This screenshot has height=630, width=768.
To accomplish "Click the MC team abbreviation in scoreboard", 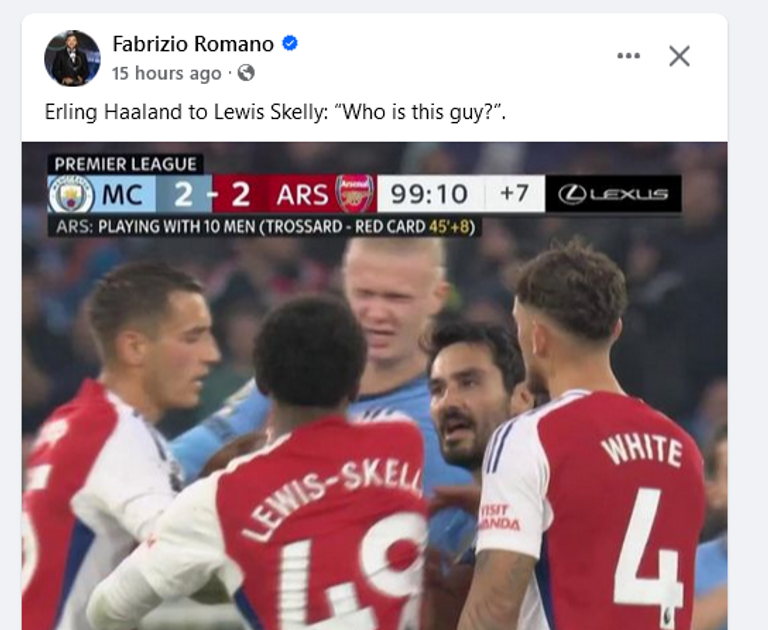I will pyautogui.click(x=121, y=194).
